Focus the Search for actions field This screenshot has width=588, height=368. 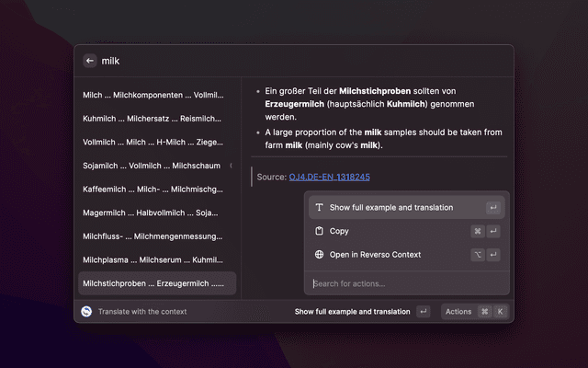click(x=404, y=283)
